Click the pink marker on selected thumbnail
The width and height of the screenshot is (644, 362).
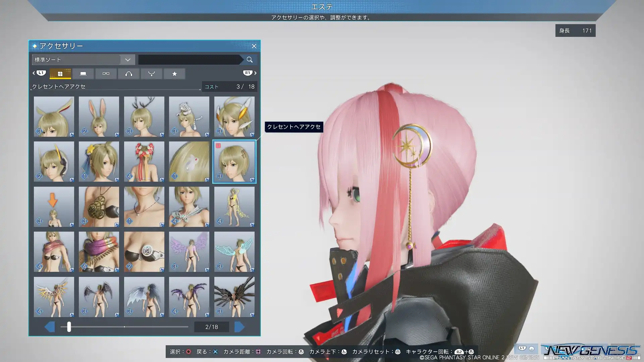pyautogui.click(x=218, y=145)
